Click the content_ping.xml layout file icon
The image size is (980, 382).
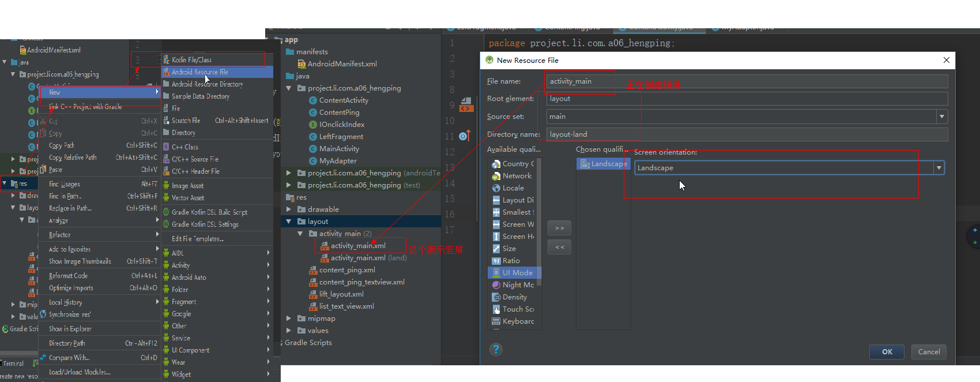[313, 270]
